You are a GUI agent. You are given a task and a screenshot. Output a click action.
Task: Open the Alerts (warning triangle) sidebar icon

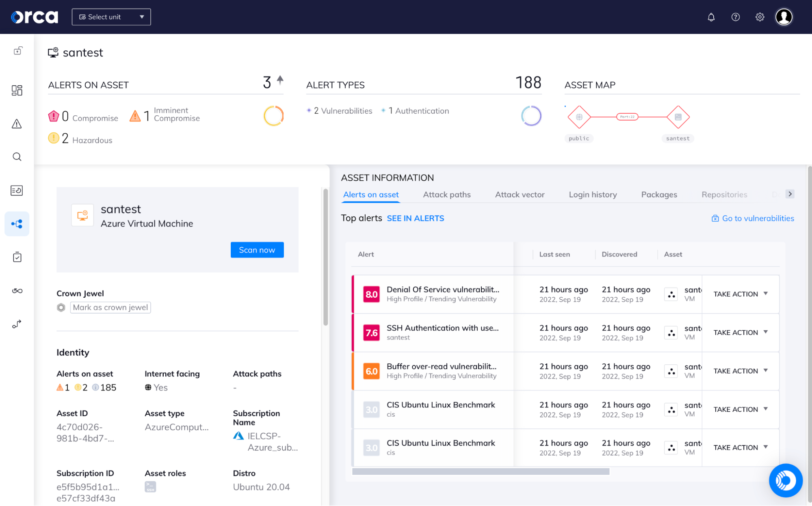pyautogui.click(x=17, y=124)
